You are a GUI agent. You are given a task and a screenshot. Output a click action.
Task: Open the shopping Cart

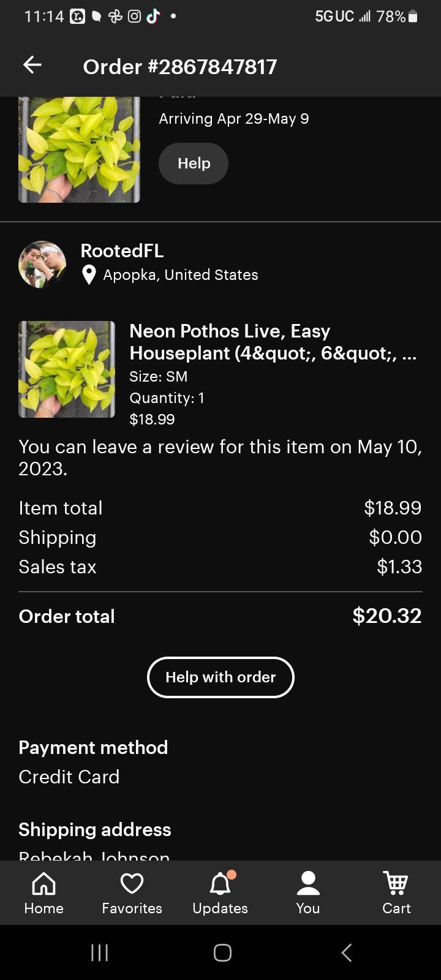click(396, 892)
